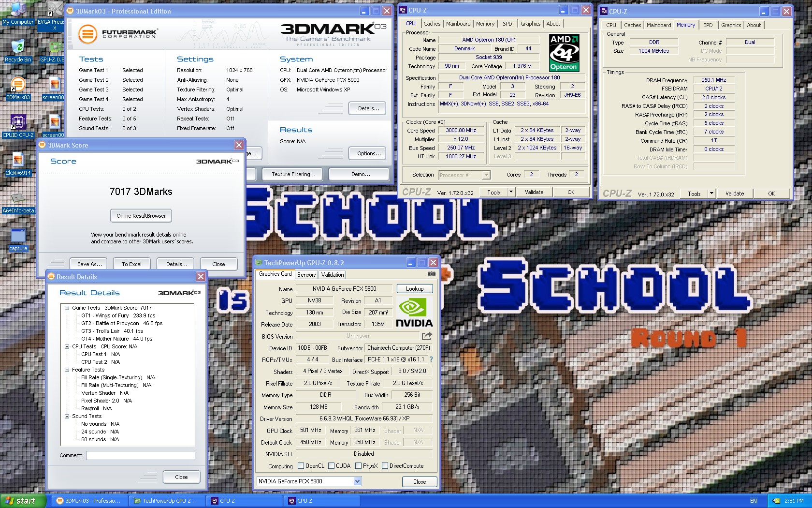Click the GPU-Z title bar icon
This screenshot has width=812, height=508.
point(259,263)
